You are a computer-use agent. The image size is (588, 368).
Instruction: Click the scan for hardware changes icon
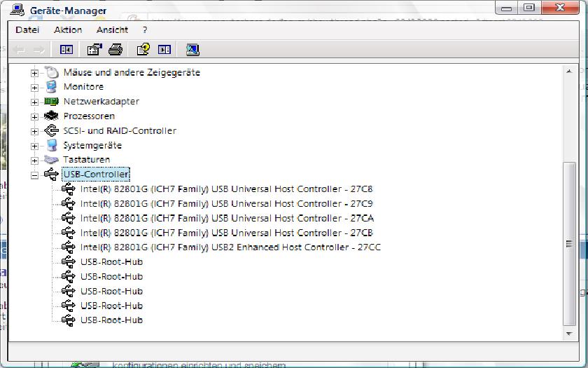[x=192, y=50]
